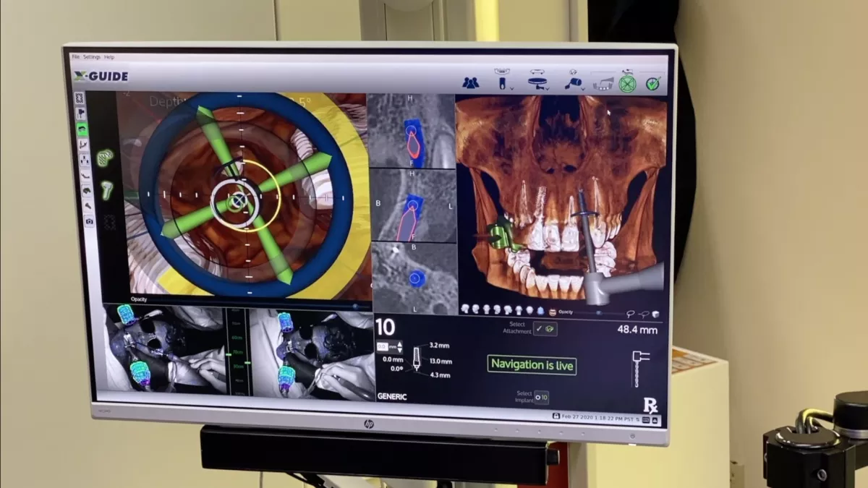Click the lock icon in status bar

[x=556, y=416]
